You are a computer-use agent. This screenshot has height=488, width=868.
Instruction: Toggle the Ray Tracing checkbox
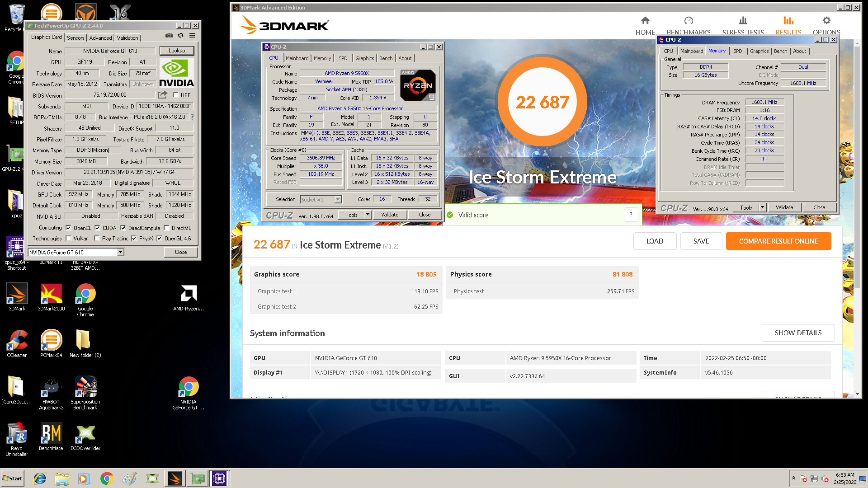click(97, 239)
